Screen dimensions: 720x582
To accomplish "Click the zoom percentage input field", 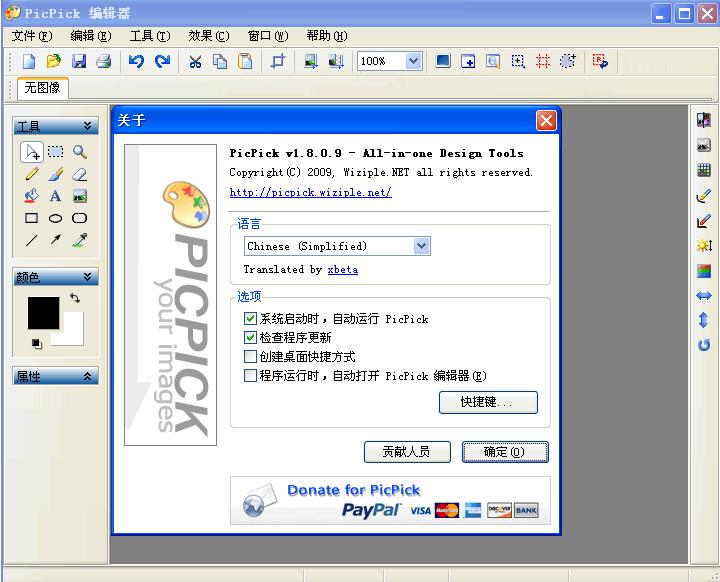I will click(381, 61).
